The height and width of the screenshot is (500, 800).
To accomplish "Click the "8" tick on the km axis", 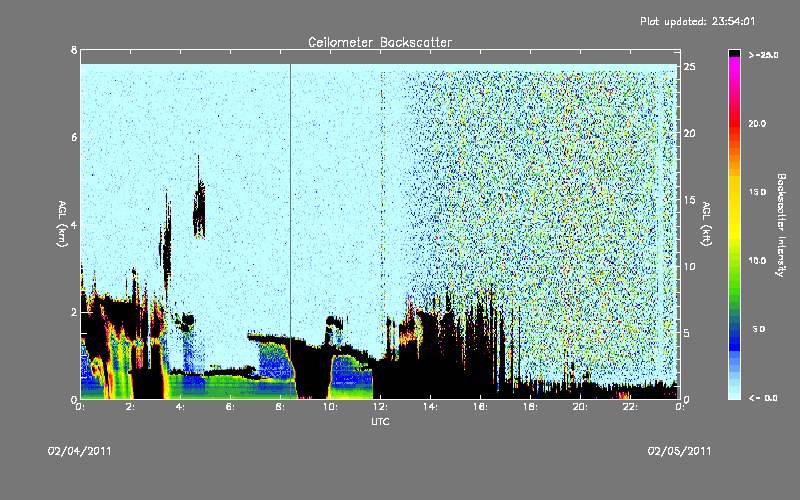I will tap(74, 50).
